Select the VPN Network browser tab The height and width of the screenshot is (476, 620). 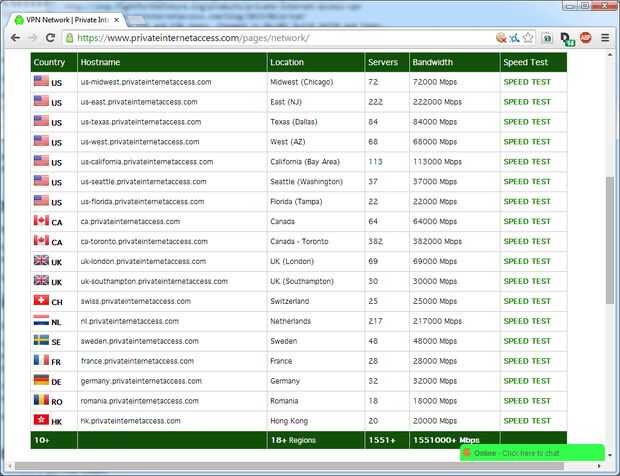(x=68, y=20)
